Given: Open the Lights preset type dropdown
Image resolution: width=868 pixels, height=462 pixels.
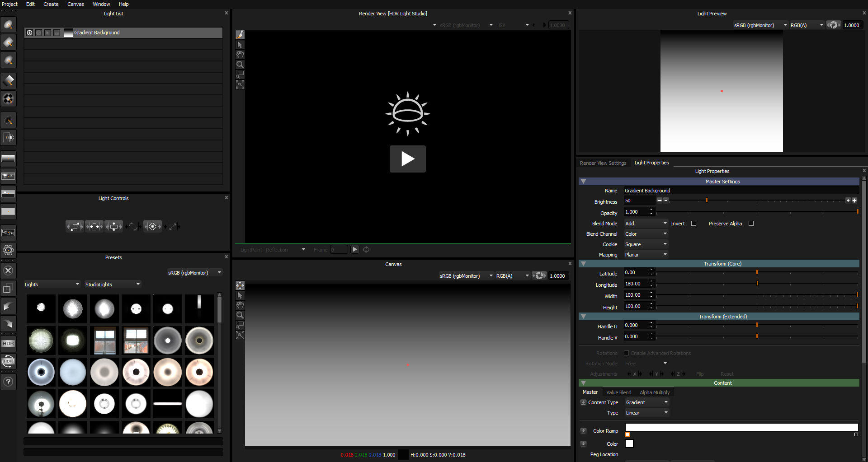Looking at the screenshot, I should point(52,285).
